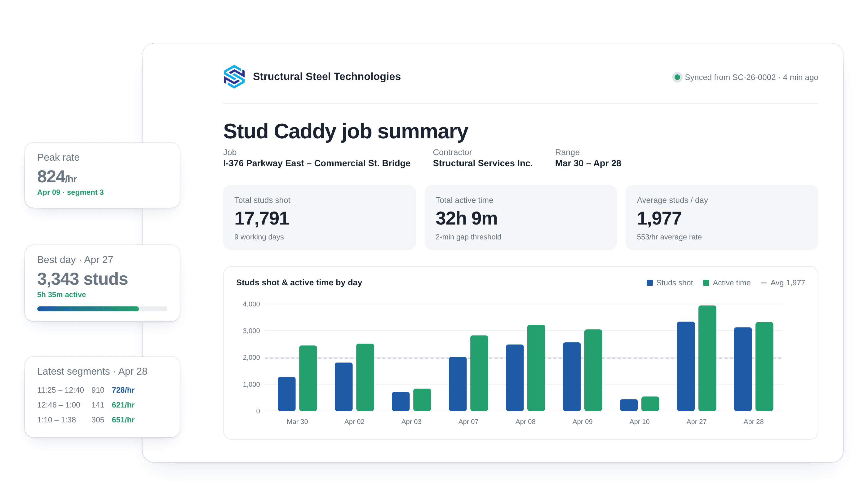The width and height of the screenshot is (868, 490).
Task: Click the Structural Steel Technologies logo icon
Action: (x=234, y=77)
